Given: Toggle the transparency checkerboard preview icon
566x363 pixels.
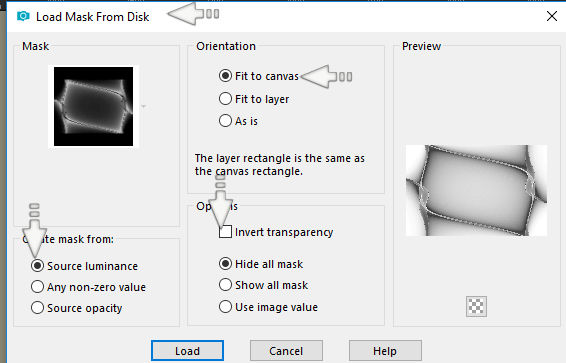Looking at the screenshot, I should 476,306.
